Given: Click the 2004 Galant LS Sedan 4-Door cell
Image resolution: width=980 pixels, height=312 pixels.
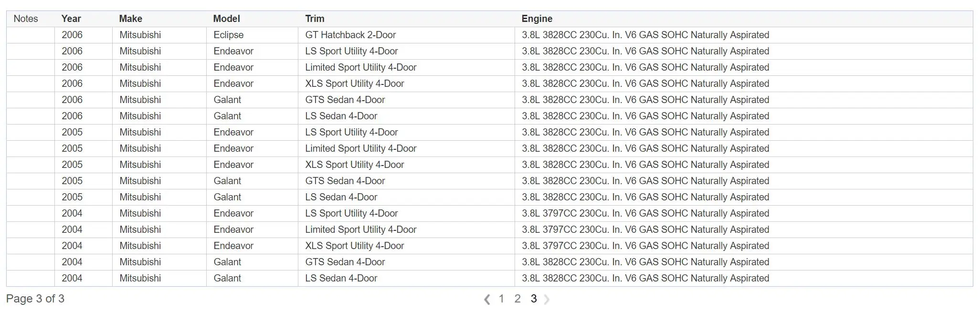Looking at the screenshot, I should [x=406, y=278].
